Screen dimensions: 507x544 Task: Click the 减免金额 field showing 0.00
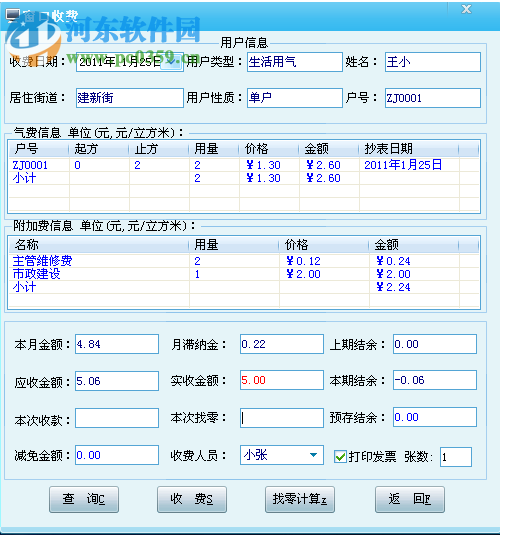point(117,455)
